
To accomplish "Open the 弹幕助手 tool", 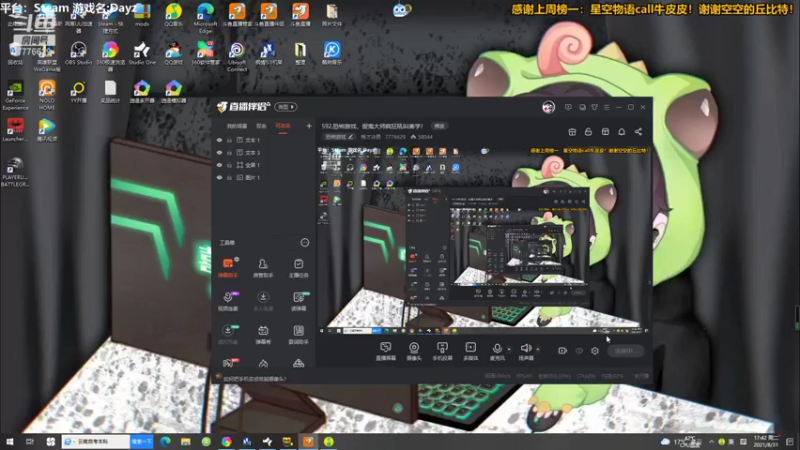I will point(228,268).
